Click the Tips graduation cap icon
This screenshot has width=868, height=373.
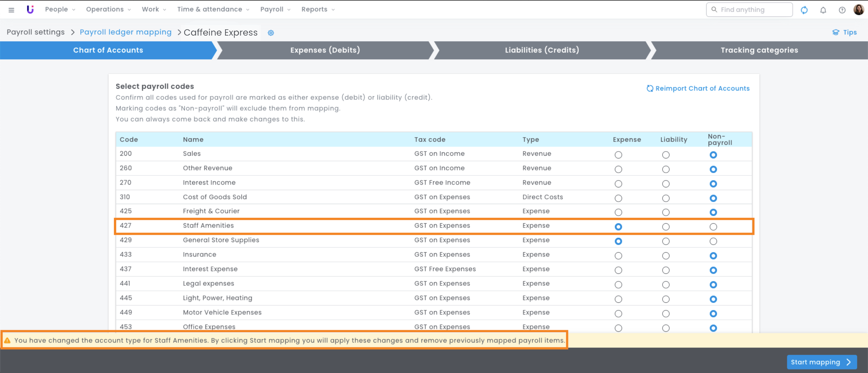pyautogui.click(x=836, y=32)
